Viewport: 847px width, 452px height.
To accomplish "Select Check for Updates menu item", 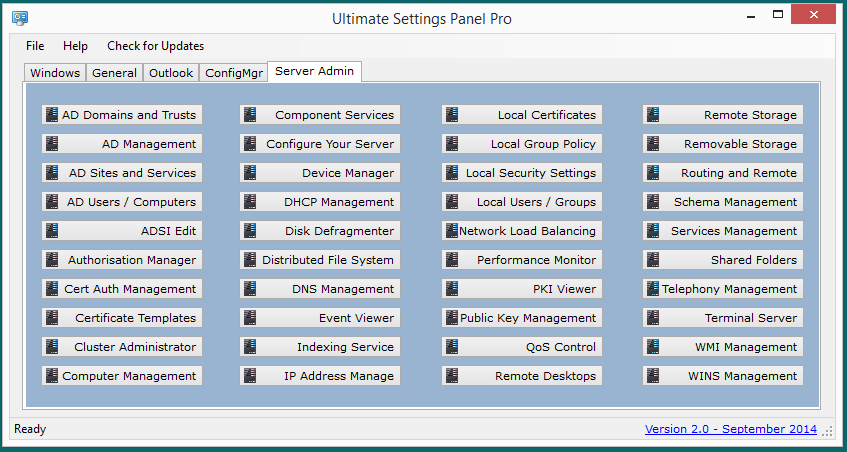I will point(155,46).
